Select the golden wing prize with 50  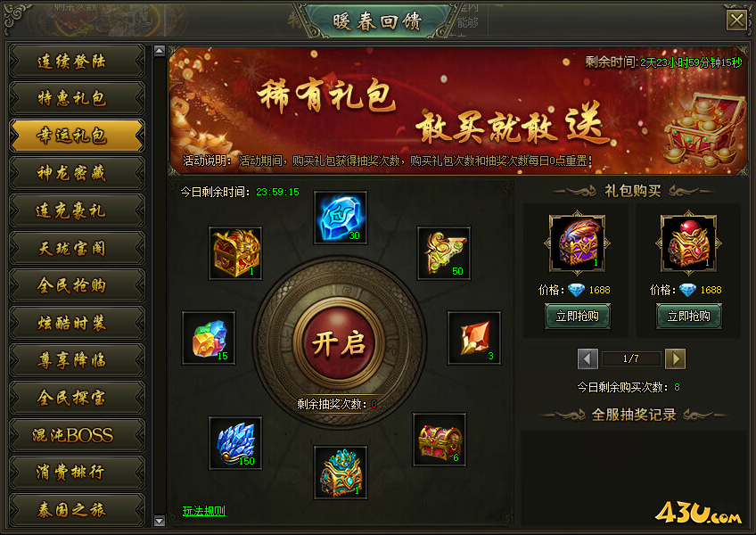pos(444,253)
